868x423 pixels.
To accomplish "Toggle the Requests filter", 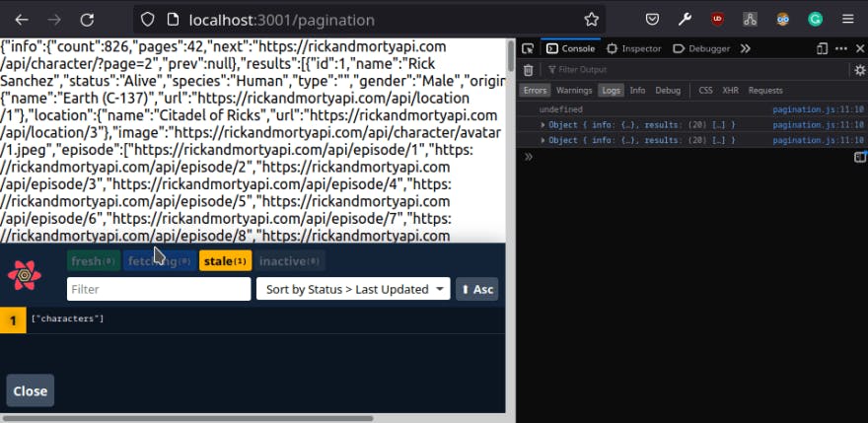I will pos(765,91).
